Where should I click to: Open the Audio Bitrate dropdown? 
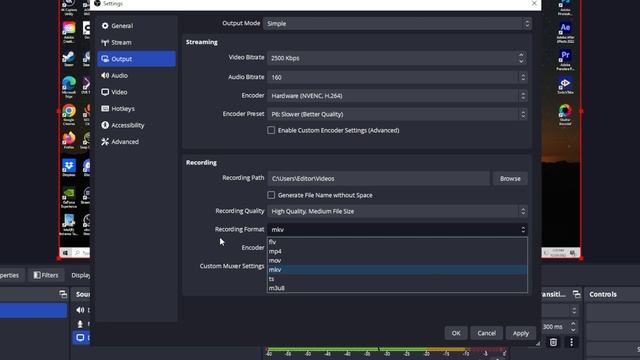click(397, 77)
